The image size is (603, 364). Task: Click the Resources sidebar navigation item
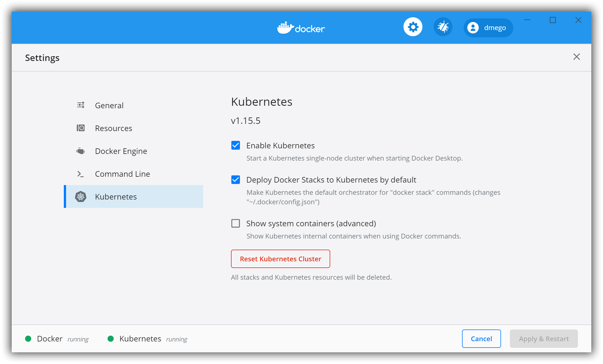click(113, 128)
